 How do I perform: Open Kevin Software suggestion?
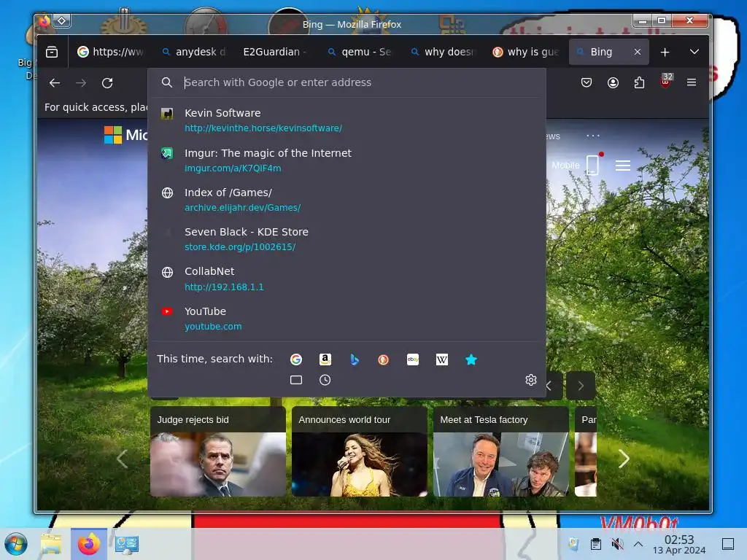[x=347, y=120]
